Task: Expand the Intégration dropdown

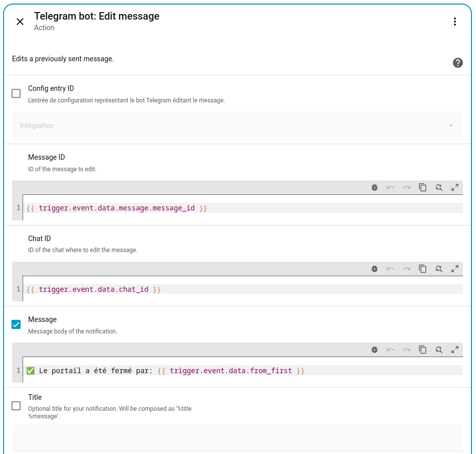Action: [x=237, y=126]
